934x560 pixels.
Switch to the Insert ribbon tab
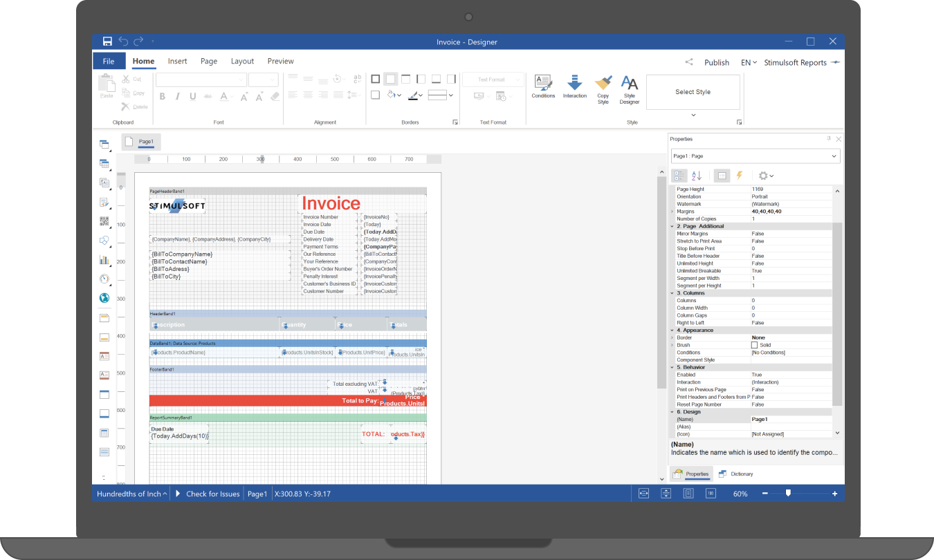[177, 61]
